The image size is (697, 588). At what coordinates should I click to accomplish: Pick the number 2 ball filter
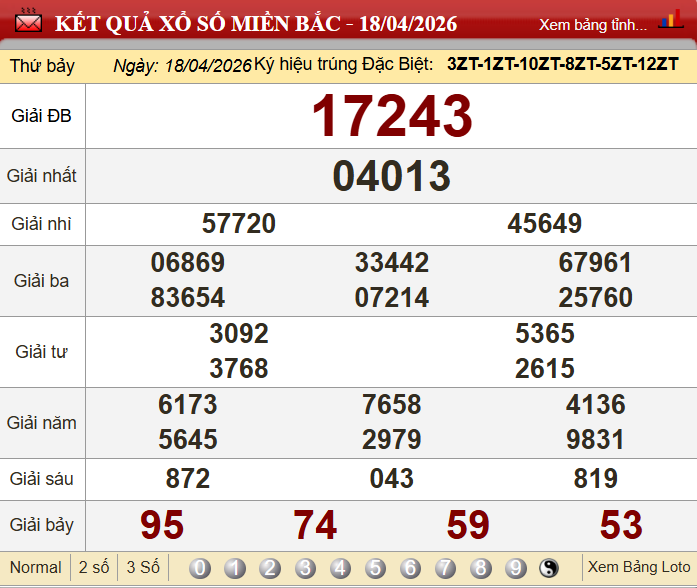pos(270,568)
